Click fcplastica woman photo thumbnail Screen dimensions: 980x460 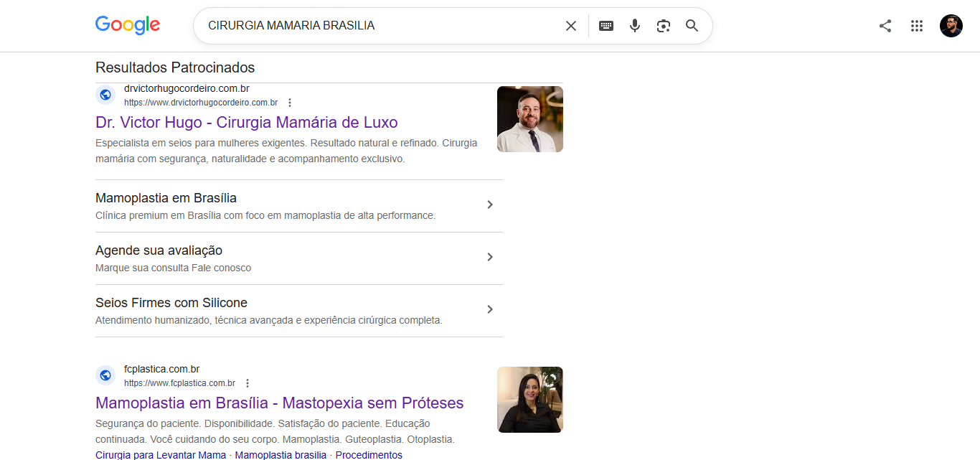pos(530,400)
